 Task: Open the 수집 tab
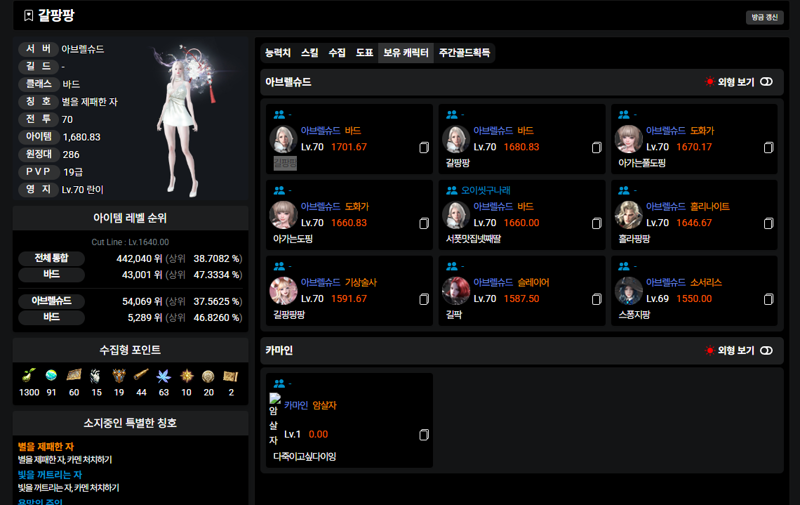337,53
